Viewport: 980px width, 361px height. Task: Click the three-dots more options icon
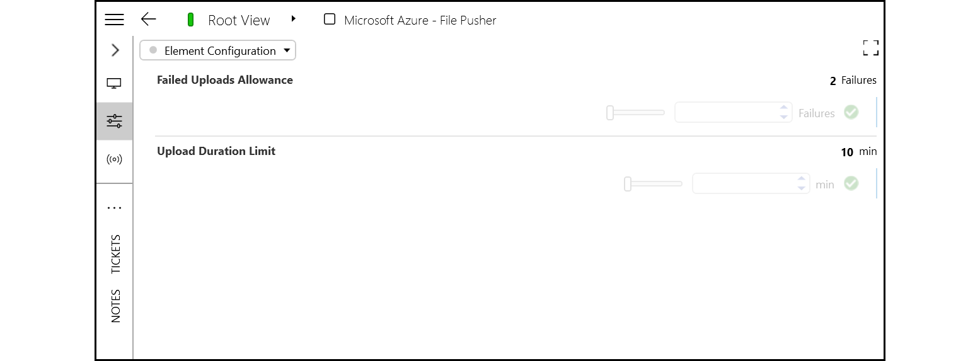[x=114, y=207]
